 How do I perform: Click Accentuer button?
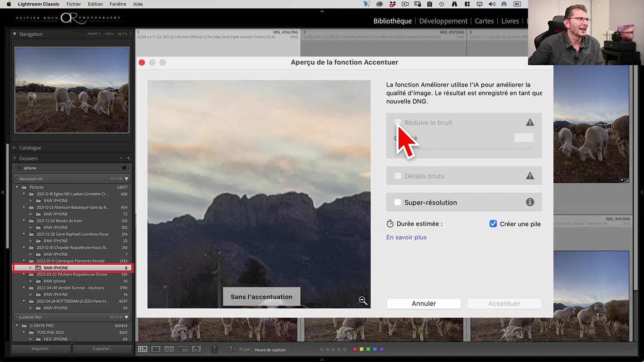click(504, 304)
